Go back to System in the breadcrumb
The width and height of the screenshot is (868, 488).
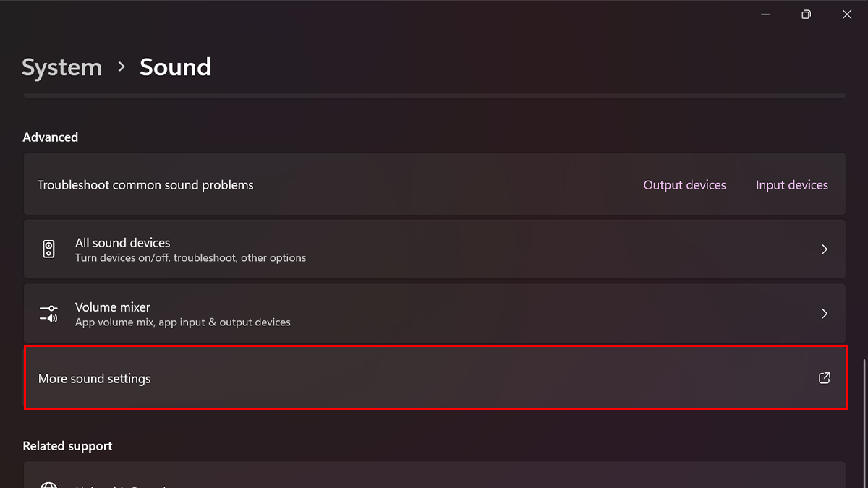pos(61,67)
